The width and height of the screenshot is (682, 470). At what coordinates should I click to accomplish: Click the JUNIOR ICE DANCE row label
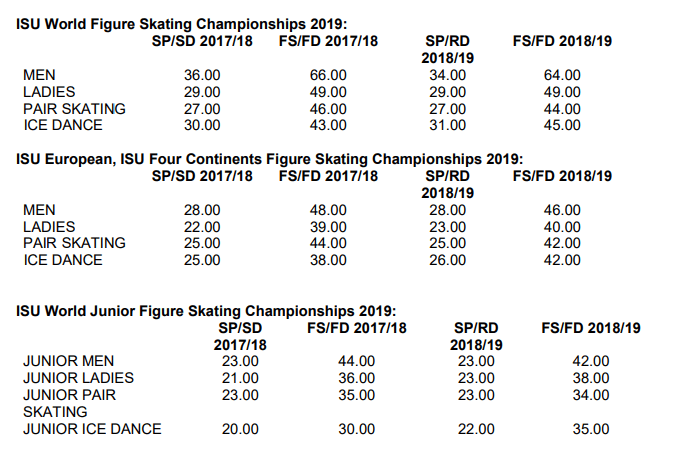(92, 429)
